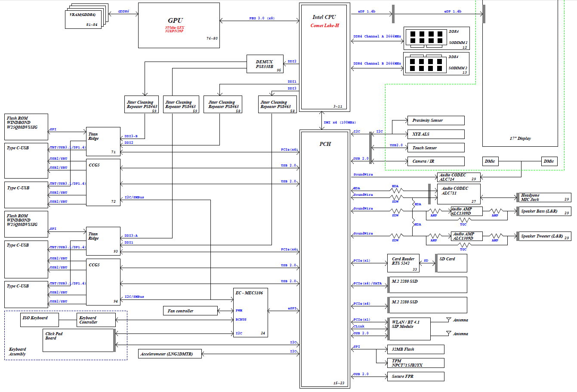Click the Card Reader RTS 5242 block
577x392 pixels.
[x=404, y=263]
